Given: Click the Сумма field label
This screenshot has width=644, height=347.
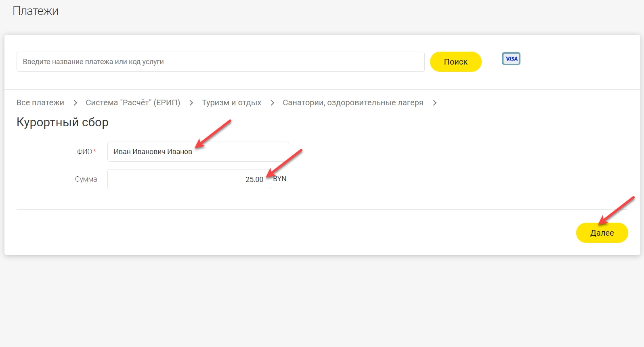Looking at the screenshot, I should [86, 179].
